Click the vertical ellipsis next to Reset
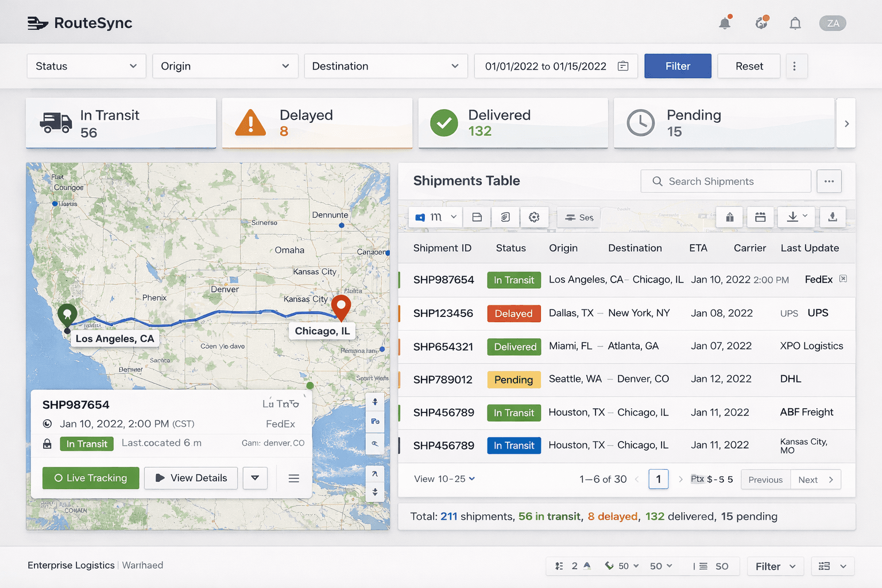The width and height of the screenshot is (882, 588). point(794,66)
